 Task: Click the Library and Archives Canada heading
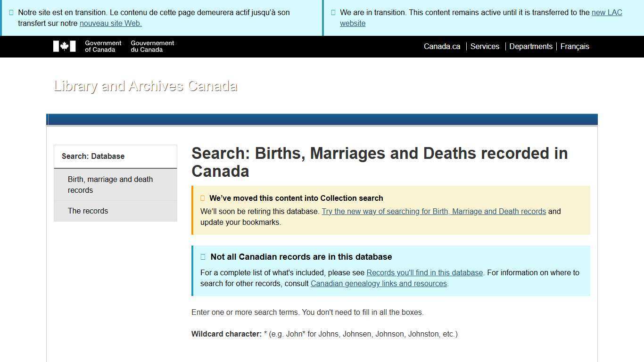[x=145, y=86]
